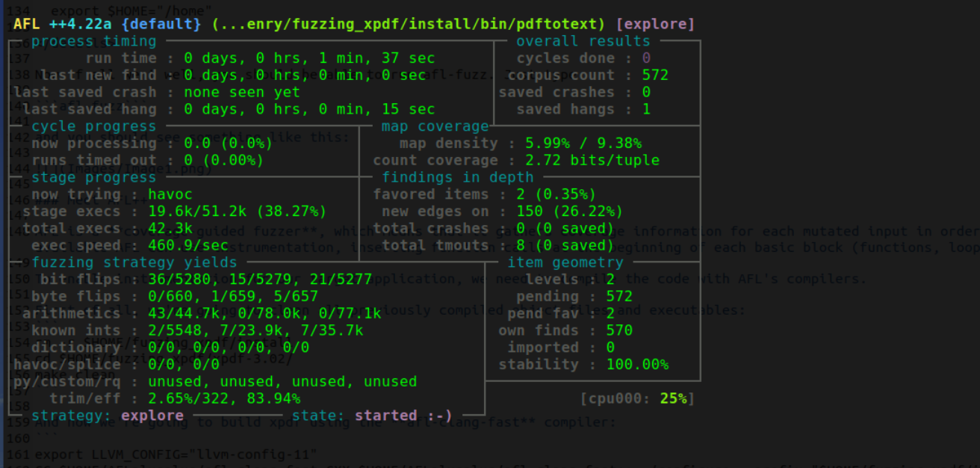Select the 'overall results' section heading
The image size is (980, 468).
583,41
